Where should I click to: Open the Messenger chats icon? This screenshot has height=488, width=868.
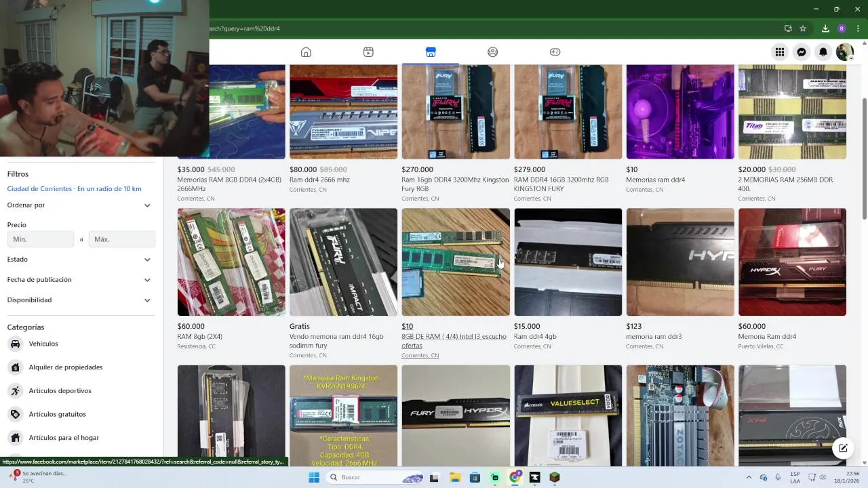click(802, 52)
